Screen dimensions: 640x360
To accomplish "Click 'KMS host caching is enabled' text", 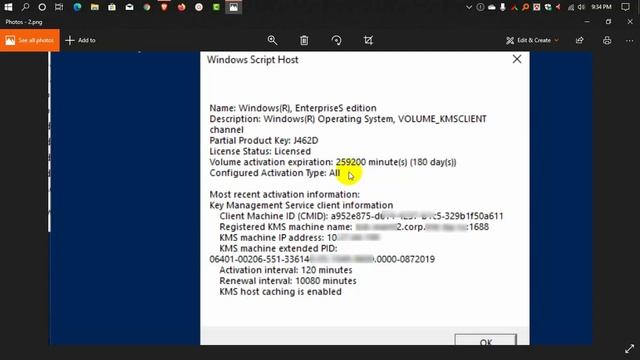I will click(280, 292).
